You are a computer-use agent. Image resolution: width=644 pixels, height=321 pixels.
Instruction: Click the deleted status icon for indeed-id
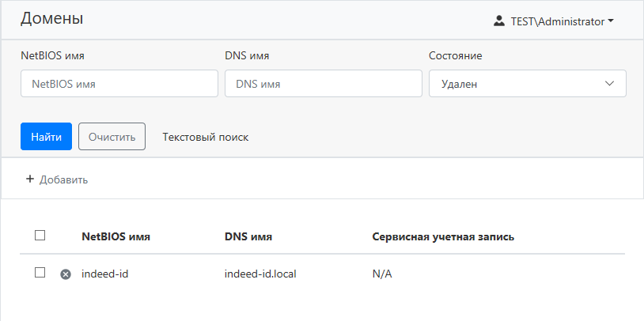tap(66, 274)
